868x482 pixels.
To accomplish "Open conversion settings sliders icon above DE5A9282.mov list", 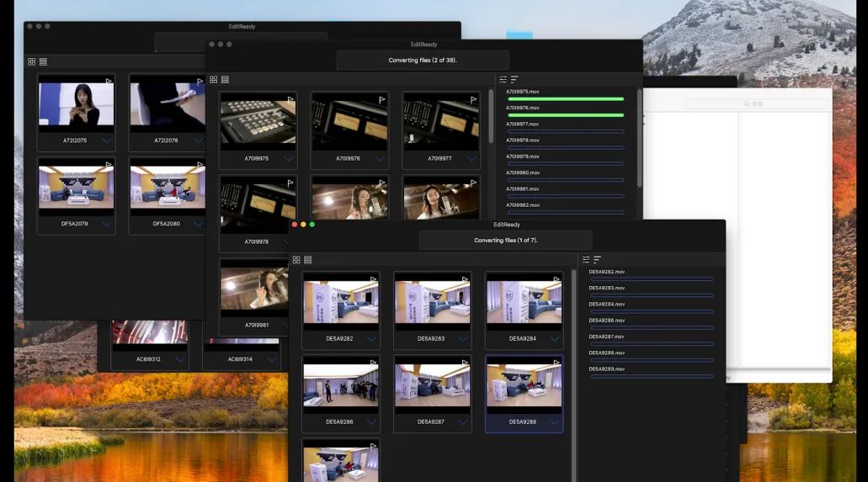I will pos(586,260).
